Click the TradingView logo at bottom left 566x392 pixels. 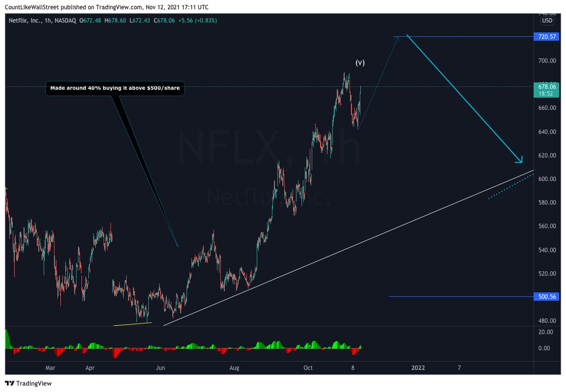coord(28,383)
